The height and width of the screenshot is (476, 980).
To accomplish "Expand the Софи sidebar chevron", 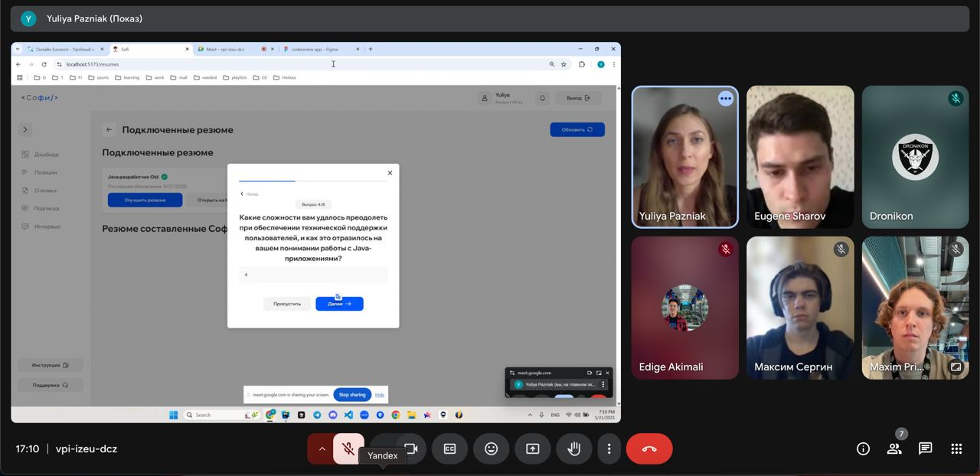I will pos(25,130).
